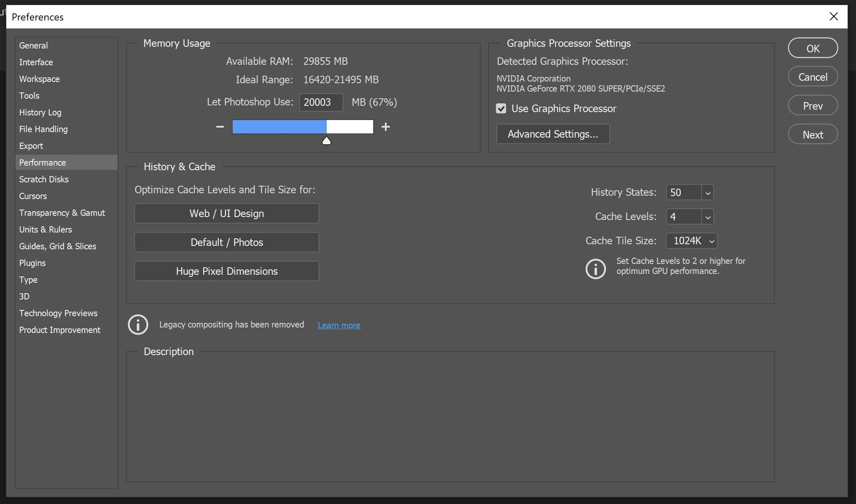This screenshot has height=504, width=856.
Task: Select the File Handling category
Action: 44,129
